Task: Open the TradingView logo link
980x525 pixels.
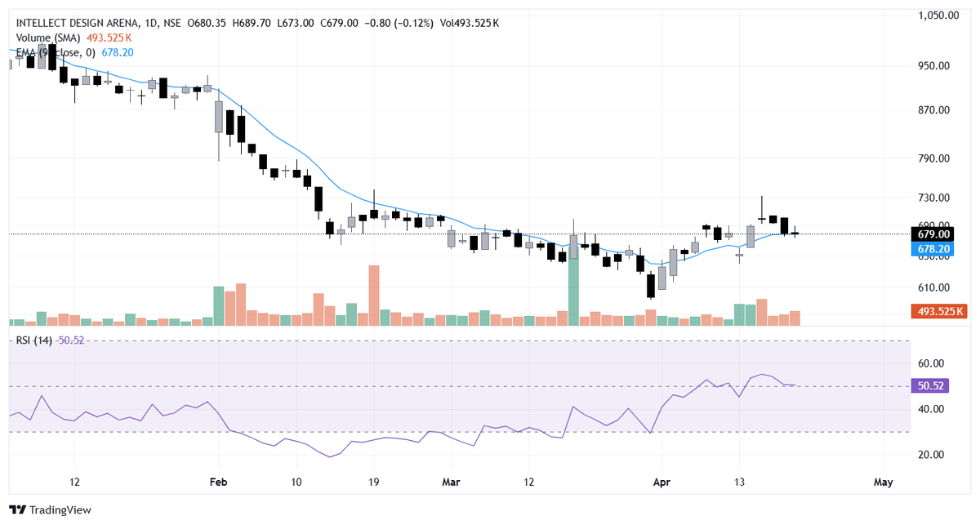Action: point(50,509)
